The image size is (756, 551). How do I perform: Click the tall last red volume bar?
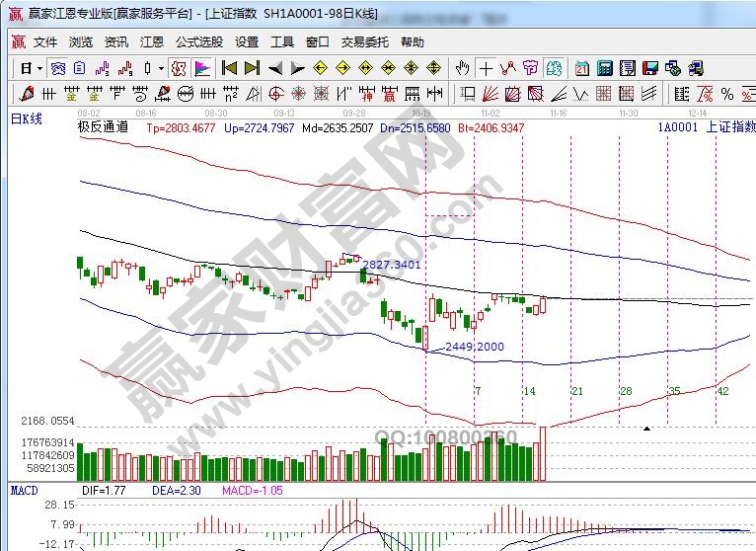(x=541, y=453)
